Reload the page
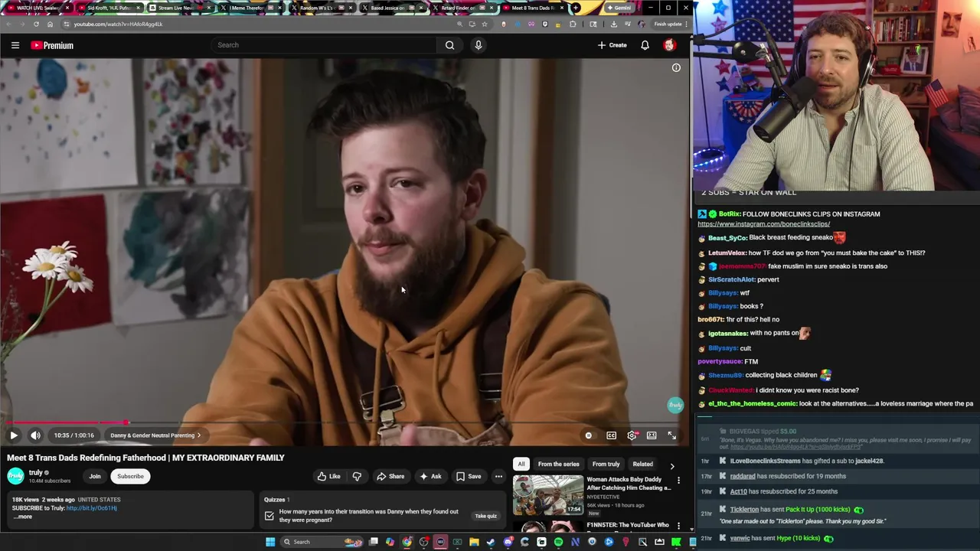The image size is (980, 551). click(x=36, y=24)
